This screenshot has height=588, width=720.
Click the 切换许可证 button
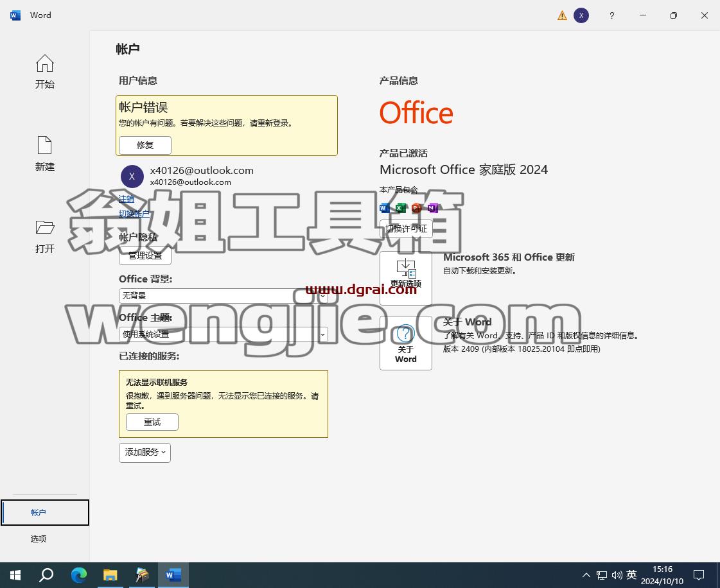point(406,229)
